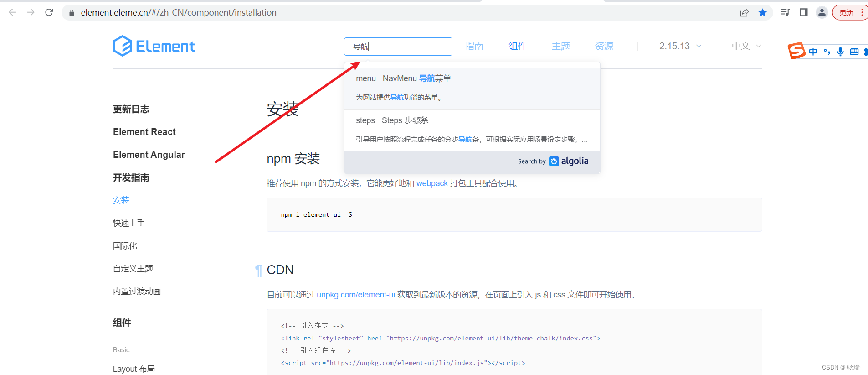Expand the 中文 language dropdown
The width and height of the screenshot is (868, 375).
tap(746, 46)
